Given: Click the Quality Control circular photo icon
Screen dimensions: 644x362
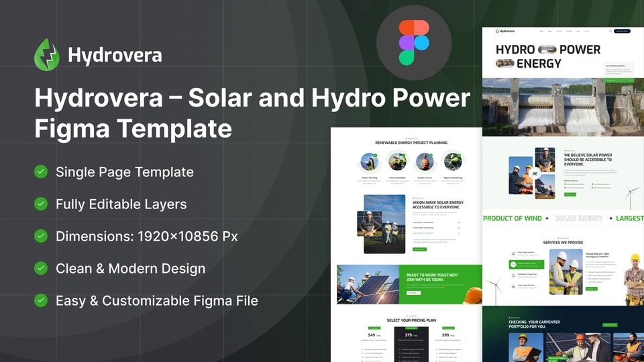Looking at the screenshot, I should [425, 162].
